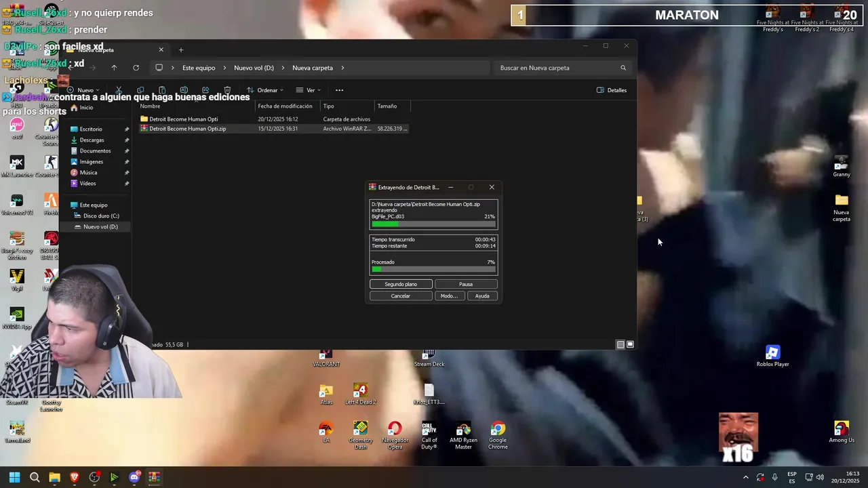This screenshot has height=488, width=868.
Task: Click the Ayuda button in the WinRAR dialog
Action: [x=482, y=296]
